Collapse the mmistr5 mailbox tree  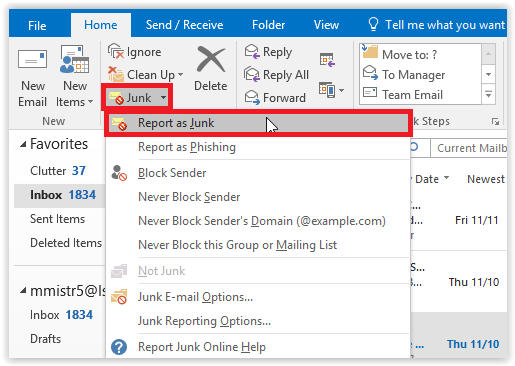23,291
